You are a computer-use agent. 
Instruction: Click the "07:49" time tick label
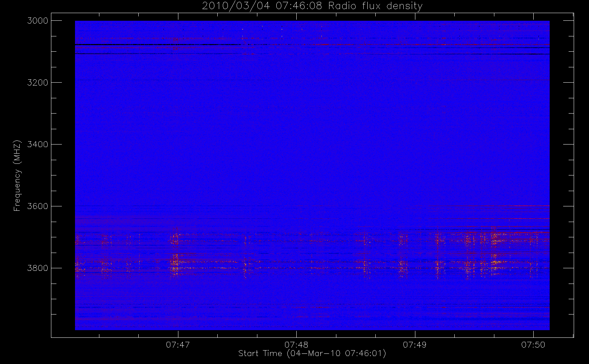coord(415,345)
